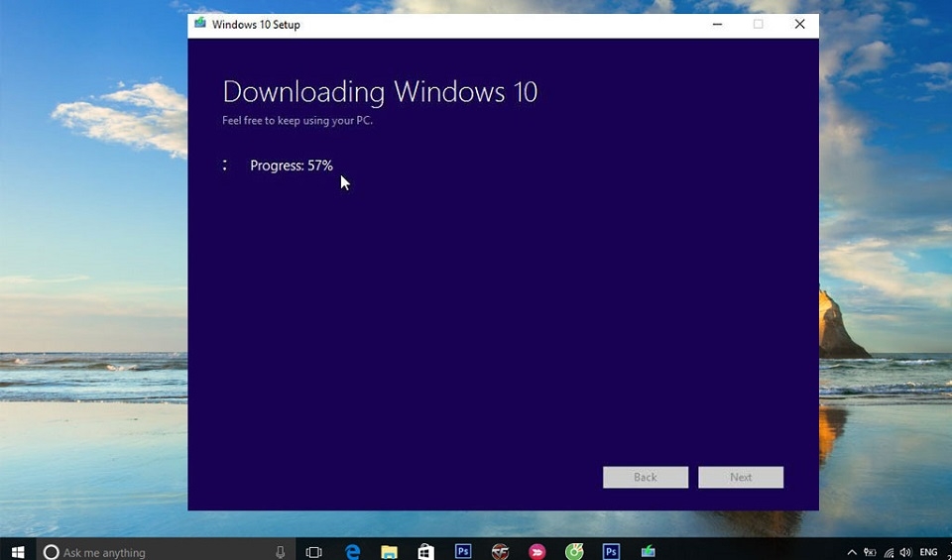Click the Back button in Setup
Image resolution: width=952 pixels, height=560 pixels.
(646, 477)
